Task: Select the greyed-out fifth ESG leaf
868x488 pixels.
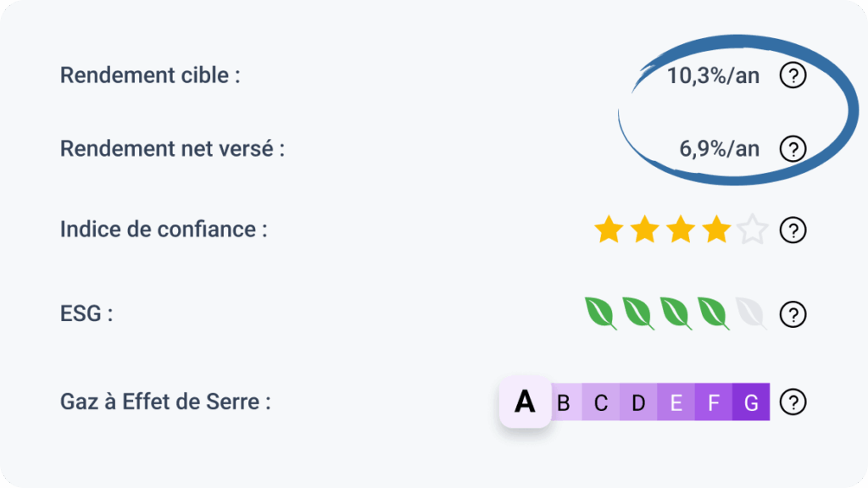Action: (x=751, y=313)
